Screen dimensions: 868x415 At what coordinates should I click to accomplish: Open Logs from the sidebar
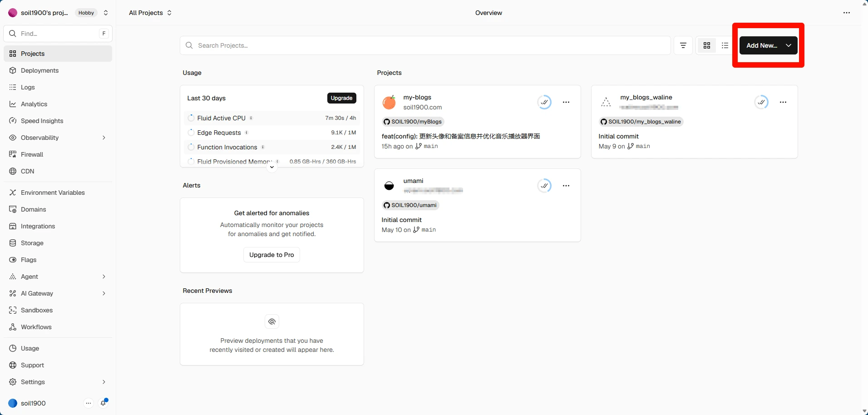pos(58,87)
